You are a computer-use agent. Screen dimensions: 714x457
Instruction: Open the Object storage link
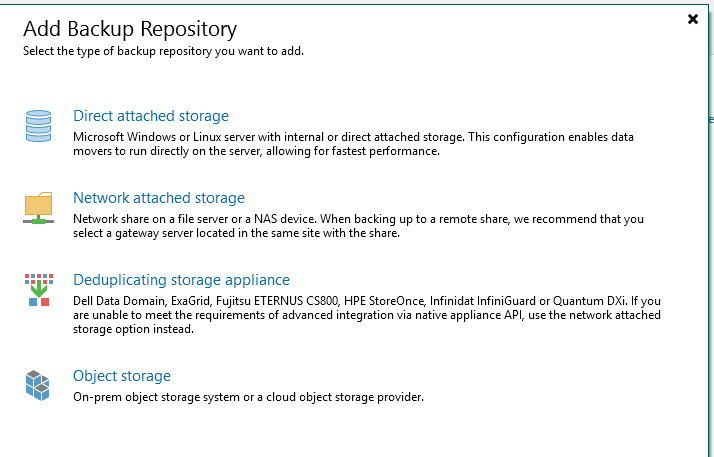122,376
